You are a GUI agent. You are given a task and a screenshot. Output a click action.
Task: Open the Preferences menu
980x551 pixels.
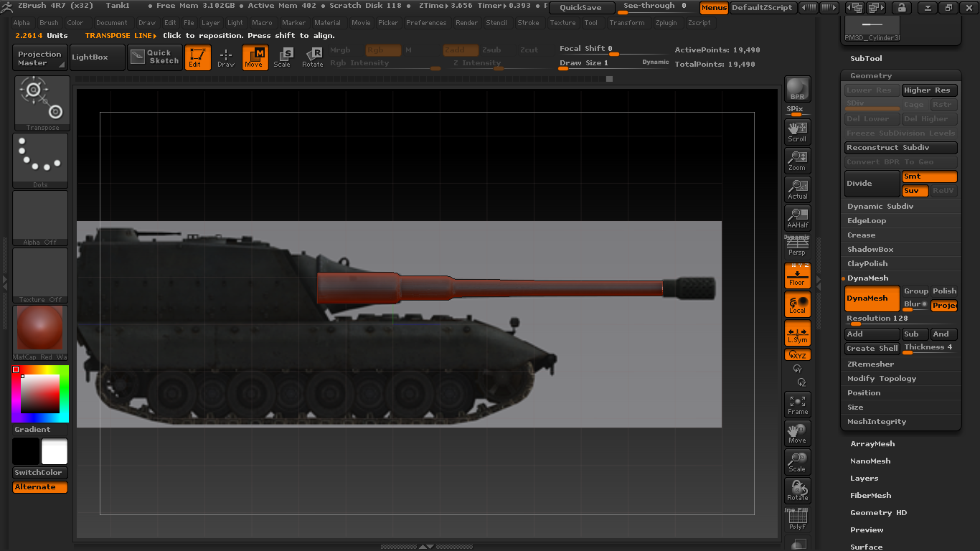point(426,23)
